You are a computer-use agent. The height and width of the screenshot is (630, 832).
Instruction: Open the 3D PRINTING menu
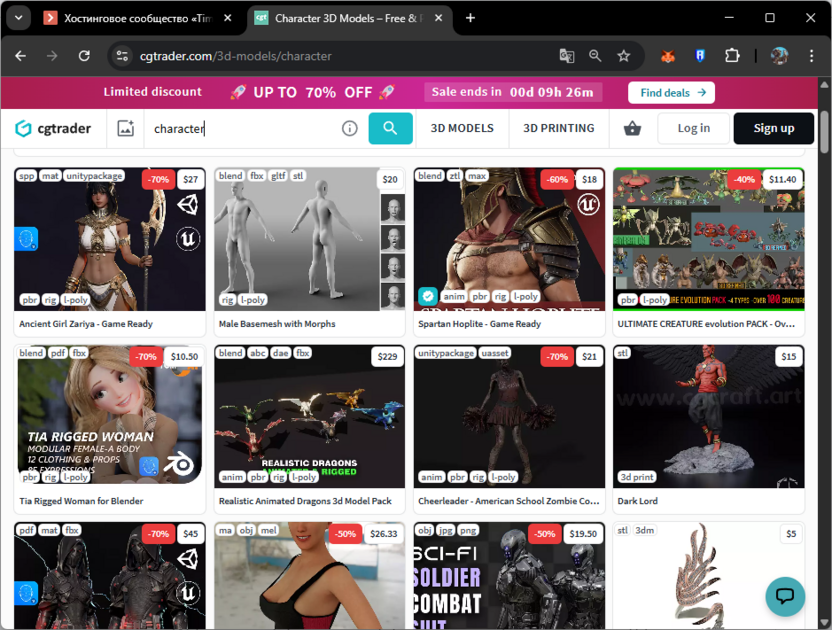[559, 128]
